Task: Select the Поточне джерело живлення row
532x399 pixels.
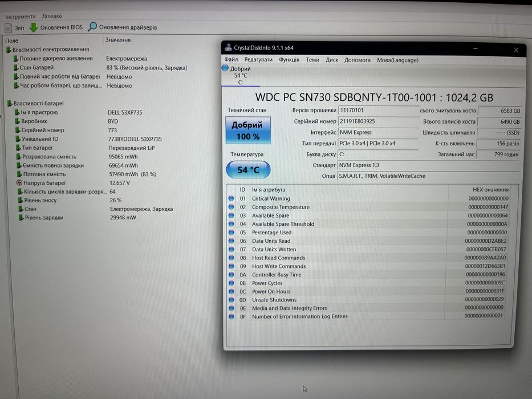Action: click(x=80, y=58)
